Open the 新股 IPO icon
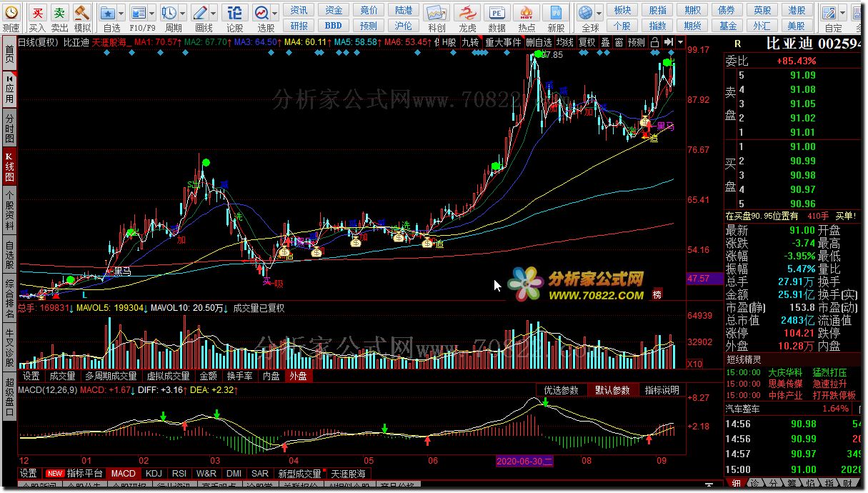The height and width of the screenshot is (493, 868). pyautogui.click(x=556, y=13)
